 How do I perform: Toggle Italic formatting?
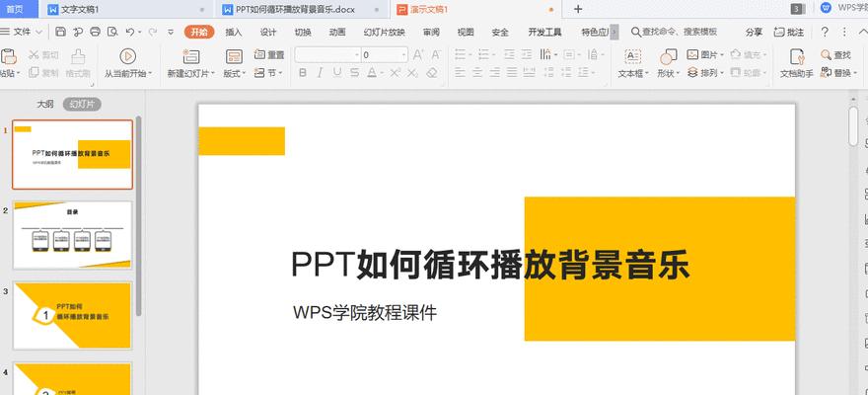pyautogui.click(x=320, y=72)
